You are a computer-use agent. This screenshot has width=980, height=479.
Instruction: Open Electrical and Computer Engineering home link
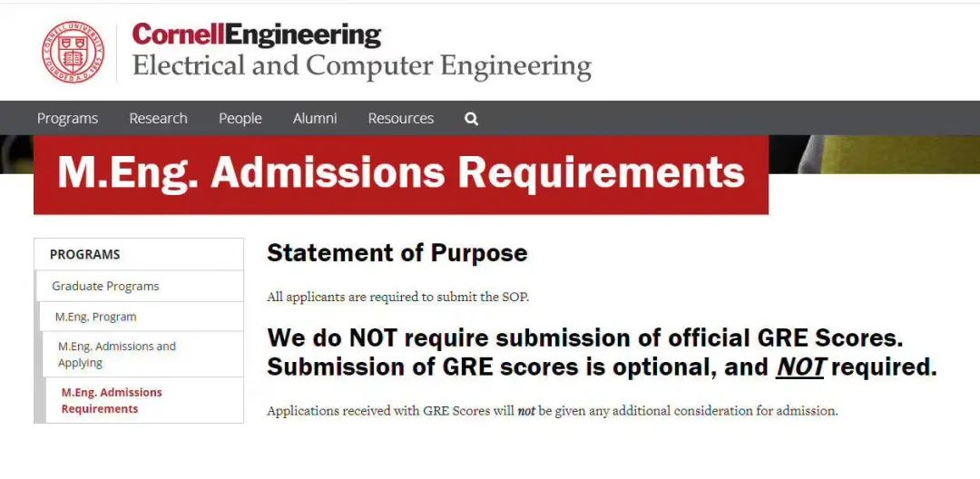pyautogui.click(x=361, y=66)
